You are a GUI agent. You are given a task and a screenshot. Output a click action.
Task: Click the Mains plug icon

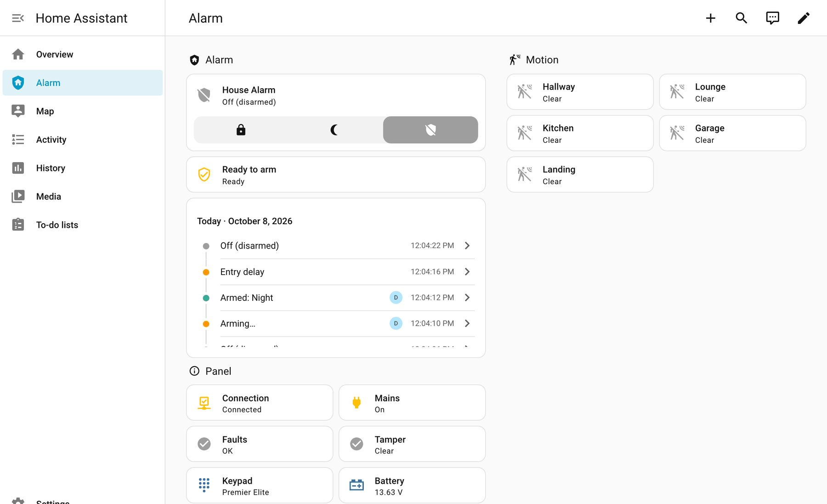[x=357, y=403]
